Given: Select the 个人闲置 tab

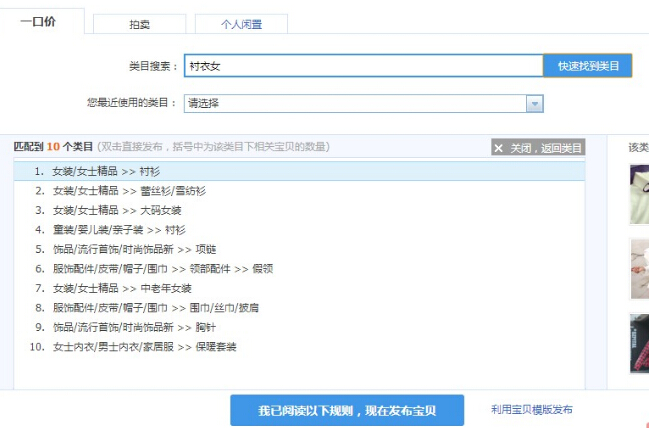Looking at the screenshot, I should tap(241, 24).
